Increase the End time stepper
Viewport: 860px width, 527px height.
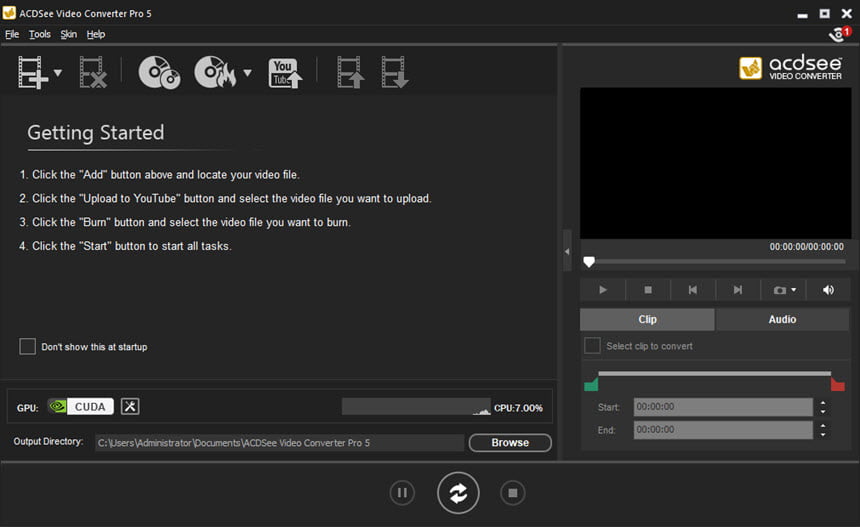[823, 426]
